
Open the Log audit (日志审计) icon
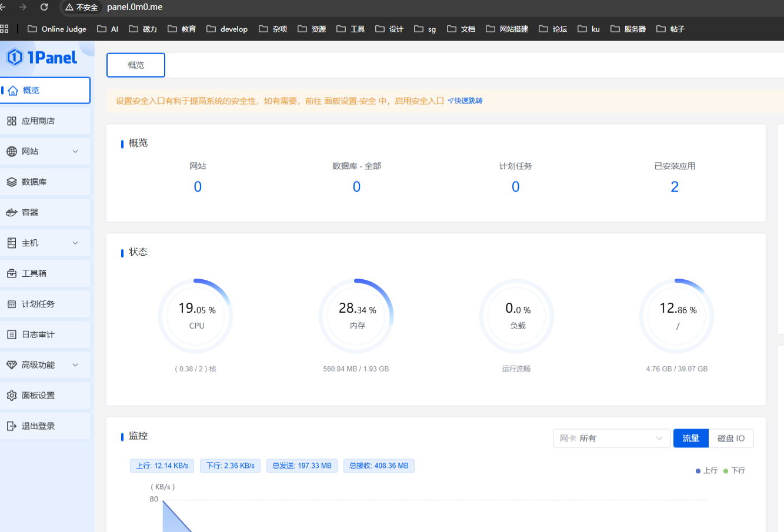(x=12, y=334)
